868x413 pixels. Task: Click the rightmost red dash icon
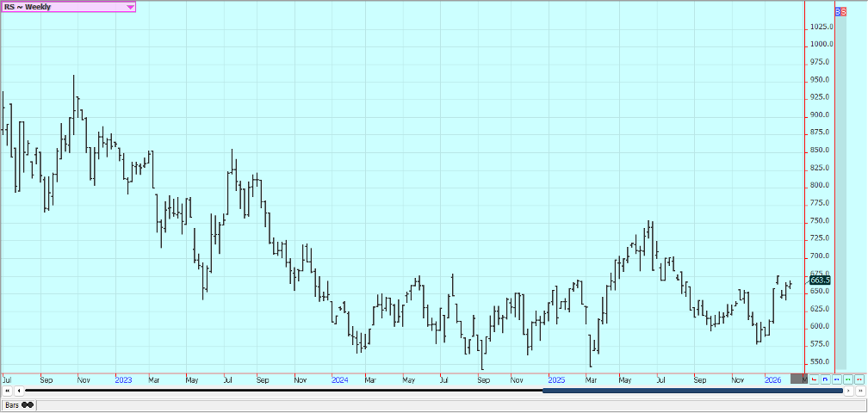(859, 379)
